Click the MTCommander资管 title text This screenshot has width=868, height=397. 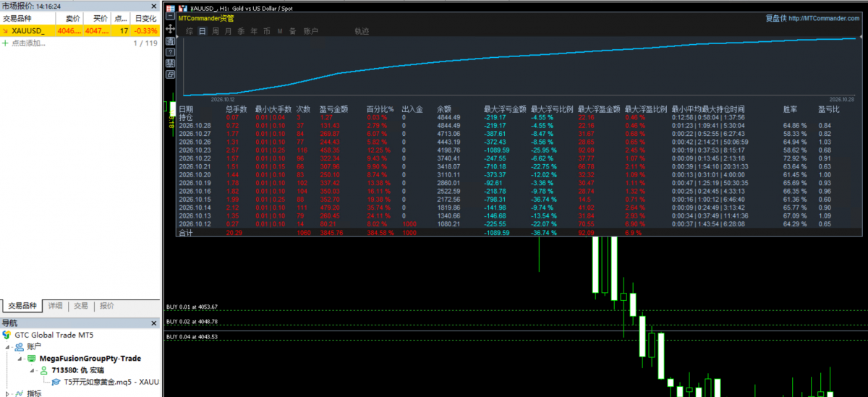tap(206, 18)
